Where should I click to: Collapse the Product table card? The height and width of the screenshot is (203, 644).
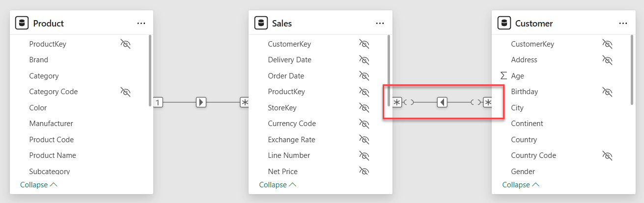tap(39, 185)
